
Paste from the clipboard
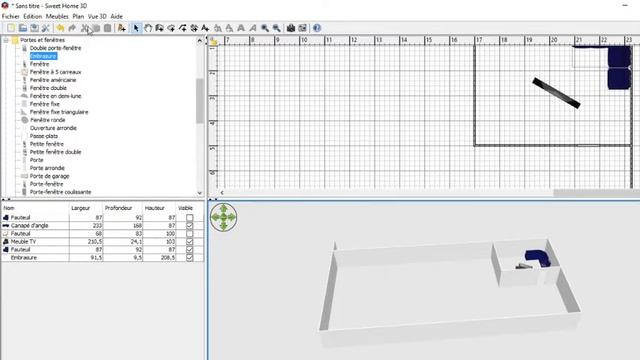tap(107, 28)
